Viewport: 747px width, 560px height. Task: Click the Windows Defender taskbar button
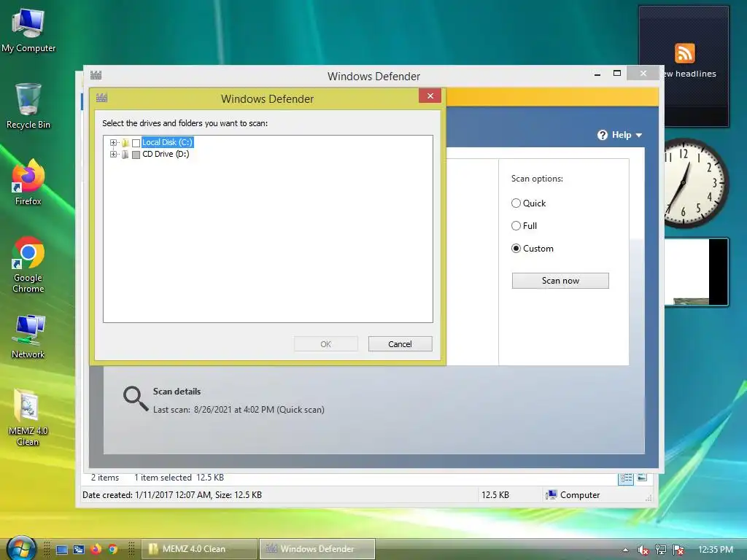click(317, 548)
